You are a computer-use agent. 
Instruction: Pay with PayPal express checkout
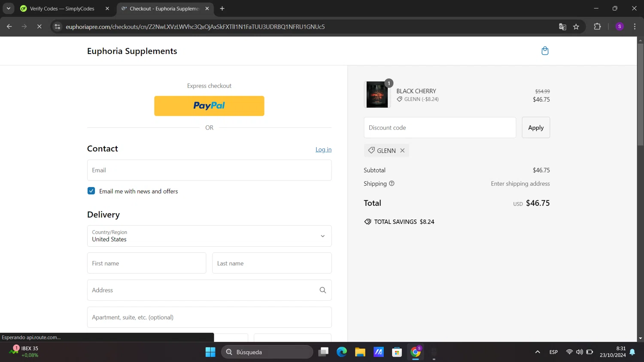[209, 106]
